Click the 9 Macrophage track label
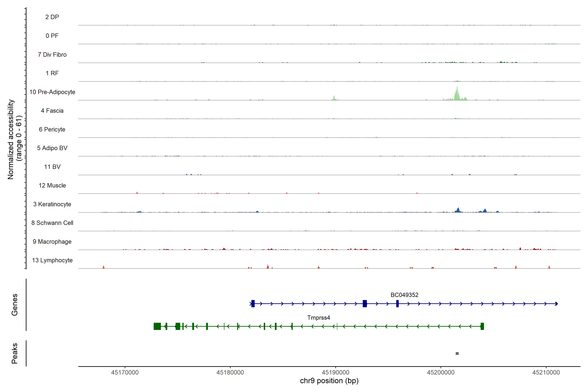The image size is (588, 392). pyautogui.click(x=52, y=242)
